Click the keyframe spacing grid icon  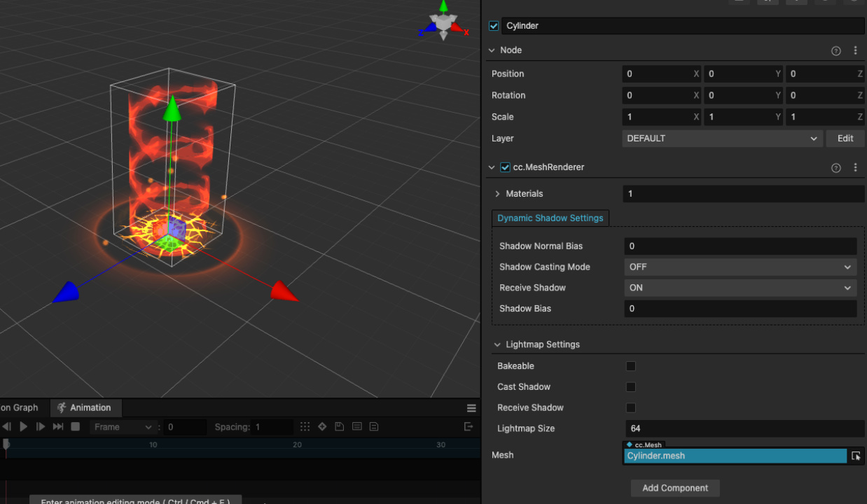(305, 426)
